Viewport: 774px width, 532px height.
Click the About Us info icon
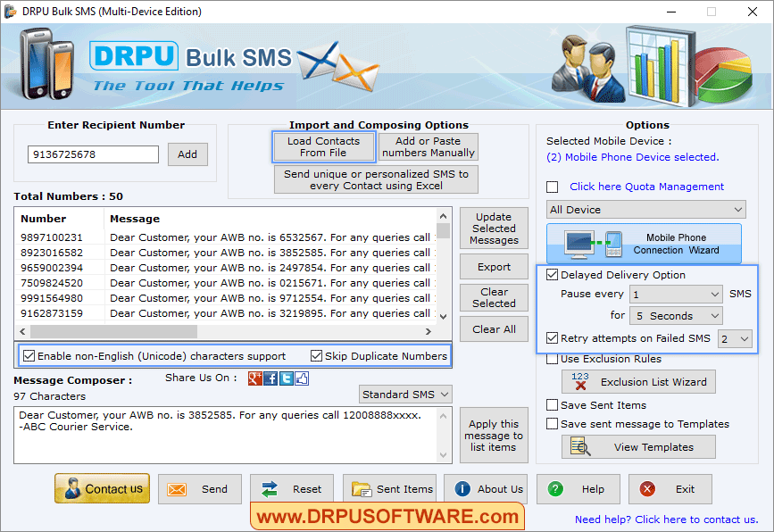tap(462, 489)
